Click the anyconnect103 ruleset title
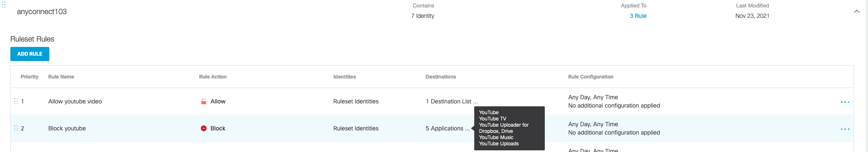 coord(42,12)
